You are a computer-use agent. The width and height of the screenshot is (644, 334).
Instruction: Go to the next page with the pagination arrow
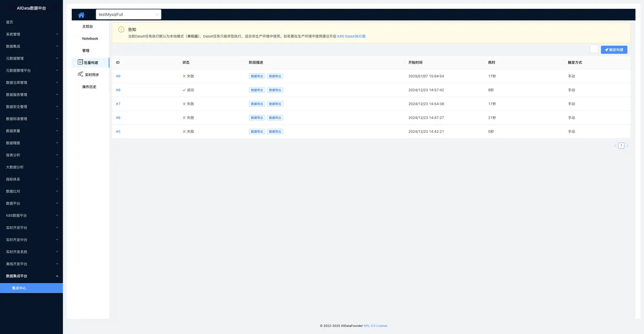click(x=627, y=146)
